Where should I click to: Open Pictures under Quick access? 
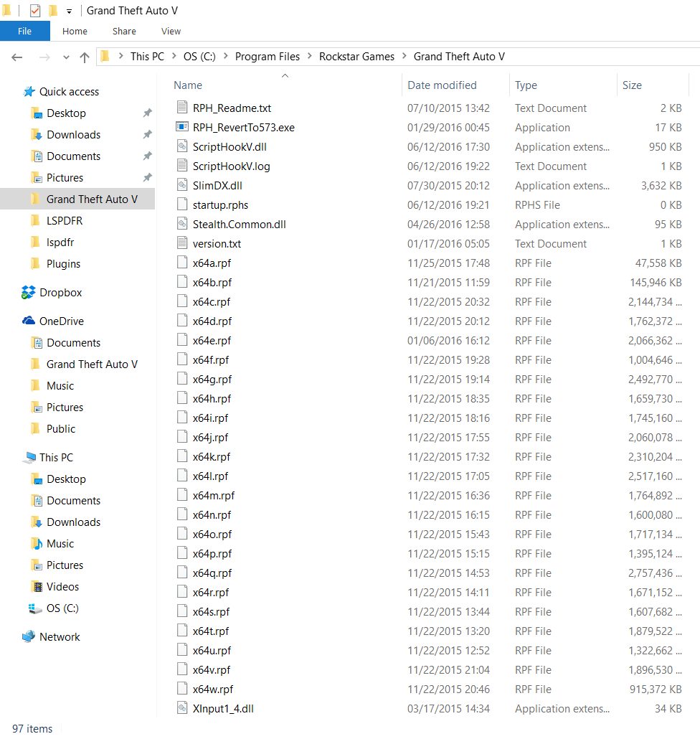[x=65, y=178]
